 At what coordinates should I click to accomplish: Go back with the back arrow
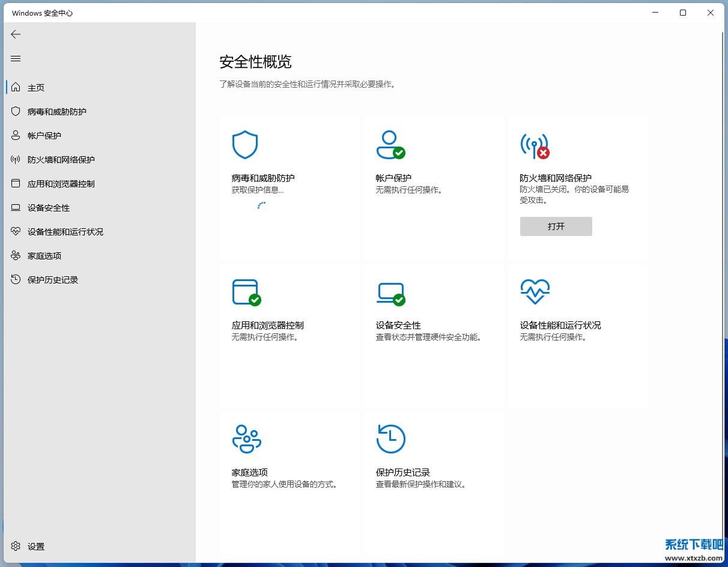[x=16, y=34]
